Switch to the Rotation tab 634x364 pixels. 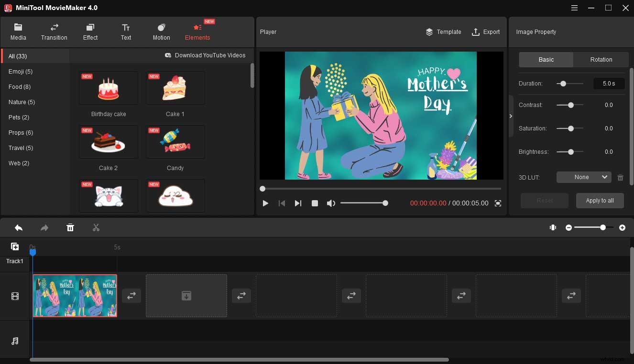pos(601,59)
